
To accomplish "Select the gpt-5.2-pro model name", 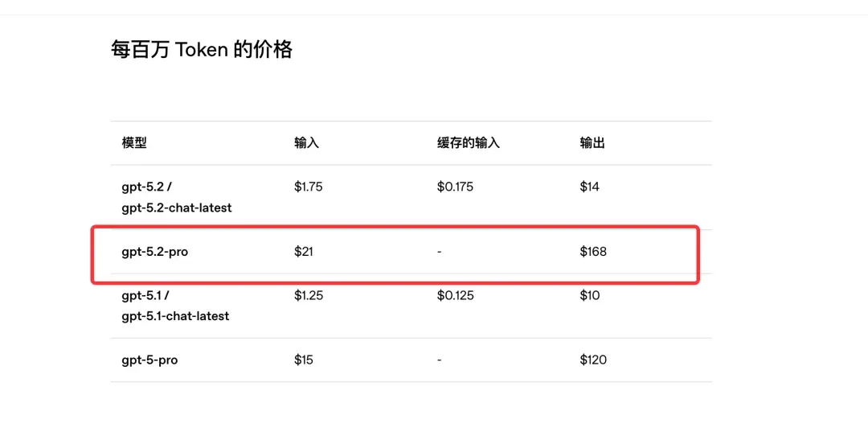I will (x=154, y=252).
